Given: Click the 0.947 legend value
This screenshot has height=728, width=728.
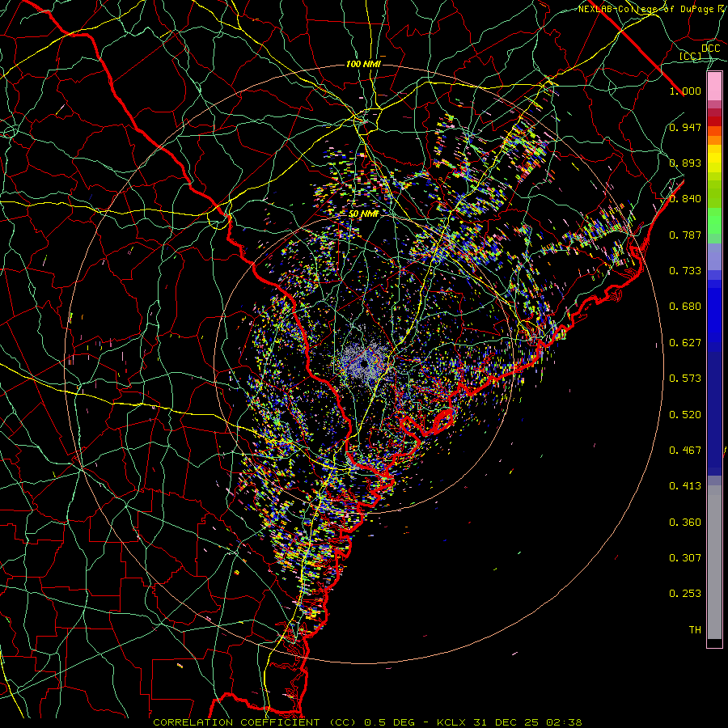Looking at the screenshot, I should tap(685, 127).
